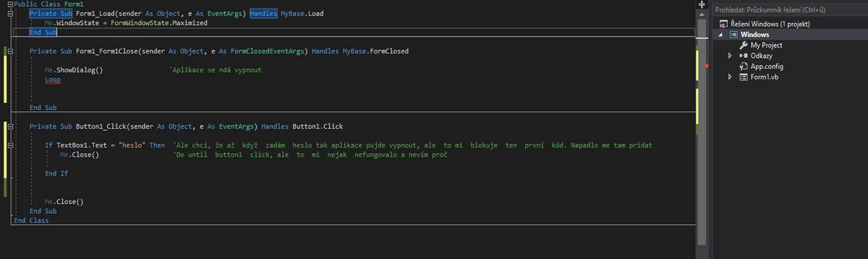This screenshot has height=259, width=868.
Task: Expand the Form1.vb node
Action: tap(730, 77)
